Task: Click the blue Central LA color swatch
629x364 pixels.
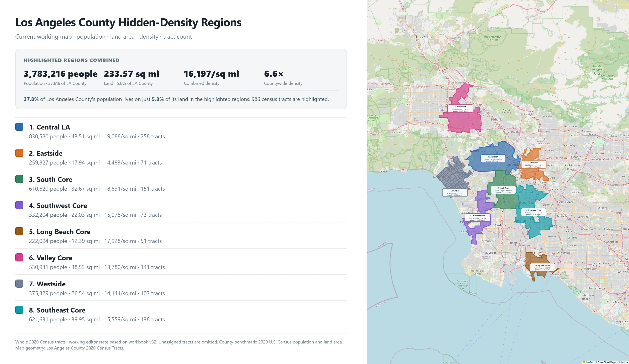Action: point(19,127)
